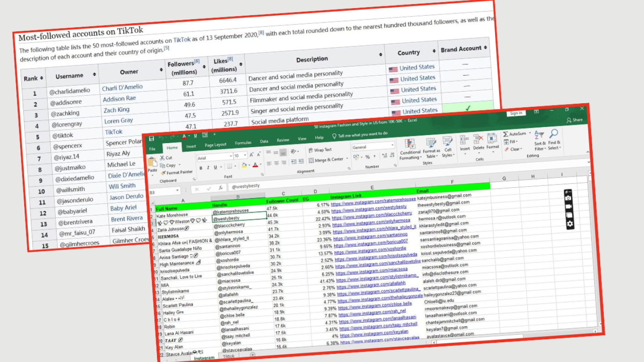Switch to the Page Layout ribbon tab
The image size is (644, 362).
(216, 145)
